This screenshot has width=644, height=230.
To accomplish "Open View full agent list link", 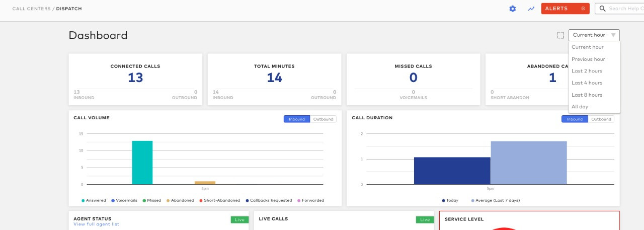I will click(96, 224).
